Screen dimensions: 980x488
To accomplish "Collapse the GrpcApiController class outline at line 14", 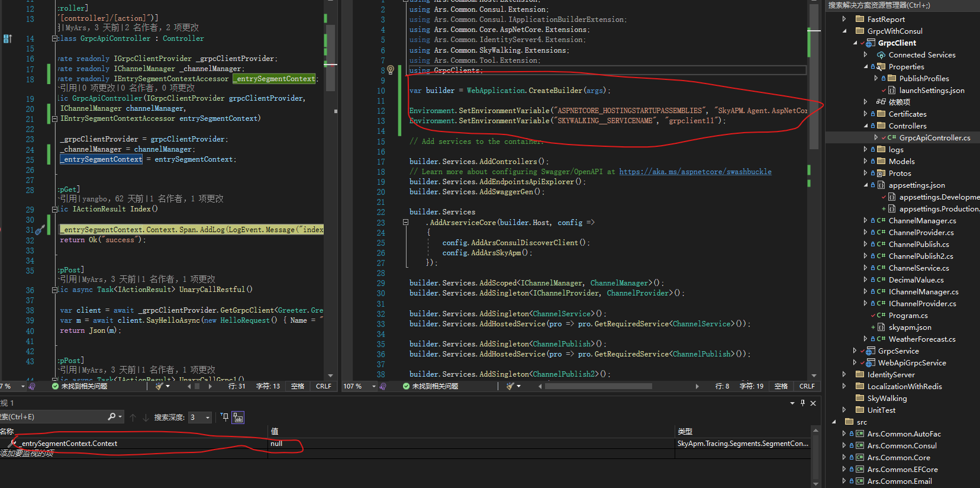I will 54,38.
